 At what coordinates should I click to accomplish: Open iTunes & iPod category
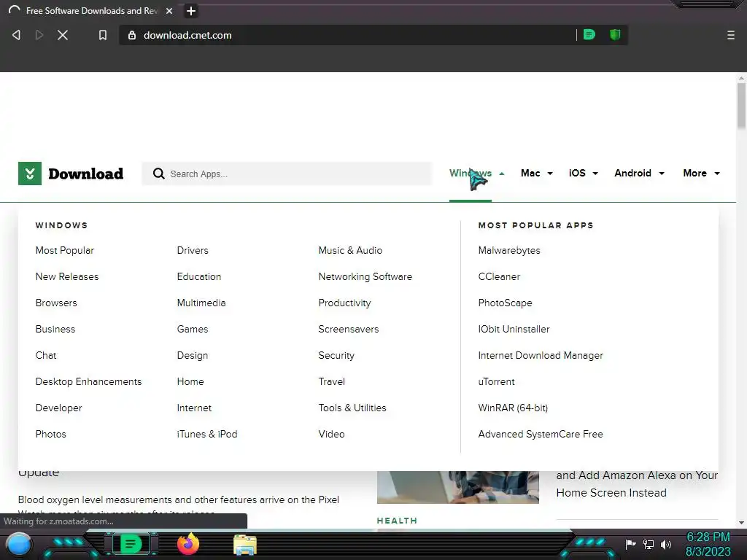pos(206,435)
